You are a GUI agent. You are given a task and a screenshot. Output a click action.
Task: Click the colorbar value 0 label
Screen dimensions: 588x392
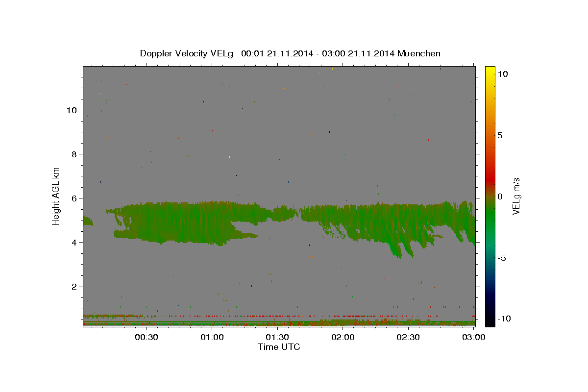click(500, 196)
